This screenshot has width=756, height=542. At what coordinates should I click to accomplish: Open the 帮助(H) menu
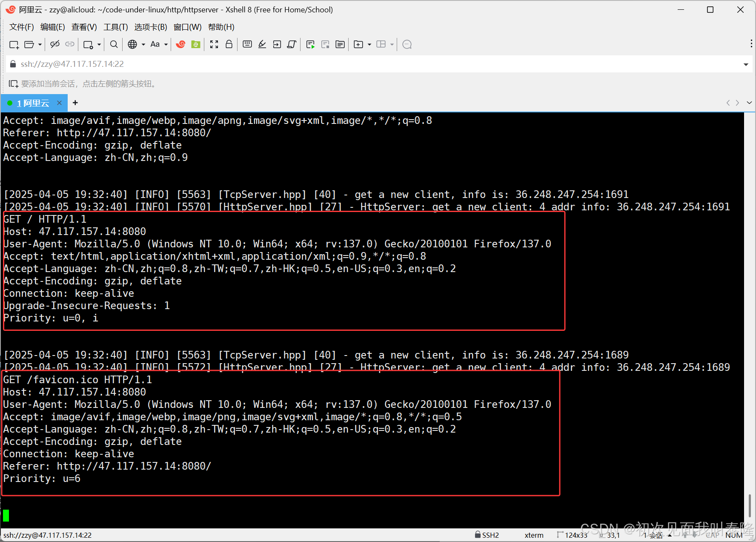(x=221, y=27)
